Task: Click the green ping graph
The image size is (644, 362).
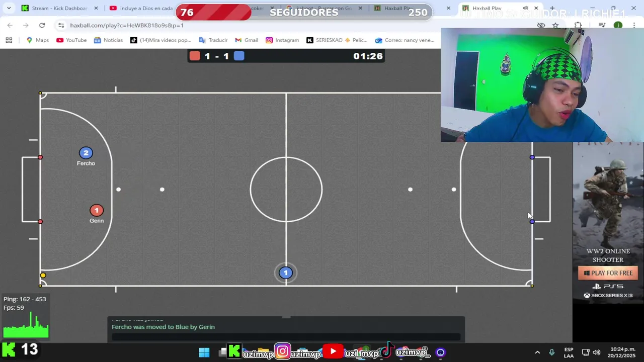Action: coord(26,325)
